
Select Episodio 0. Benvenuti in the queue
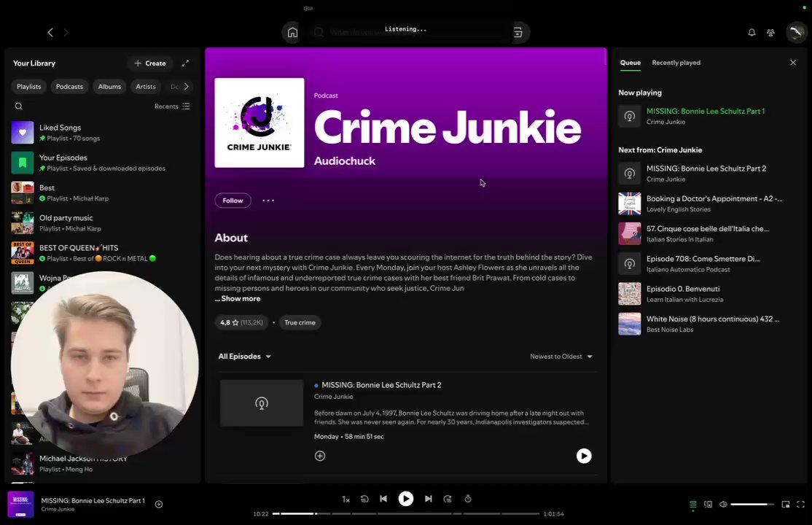point(708,294)
